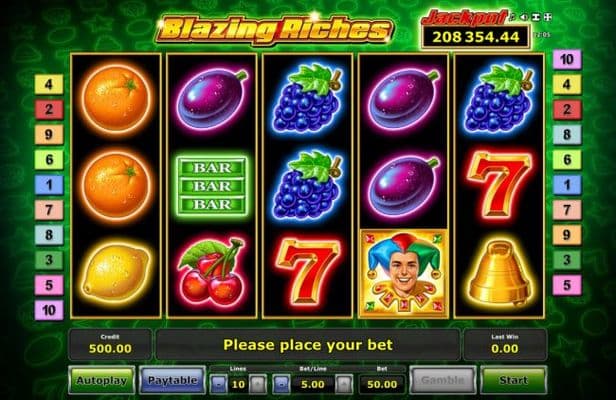Increase the Bet/Line amount
616x400 pixels.
pyautogui.click(x=344, y=383)
